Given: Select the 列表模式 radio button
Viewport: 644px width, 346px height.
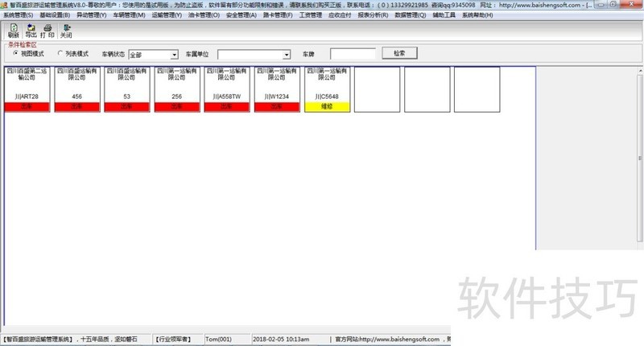Looking at the screenshot, I should (x=60, y=54).
